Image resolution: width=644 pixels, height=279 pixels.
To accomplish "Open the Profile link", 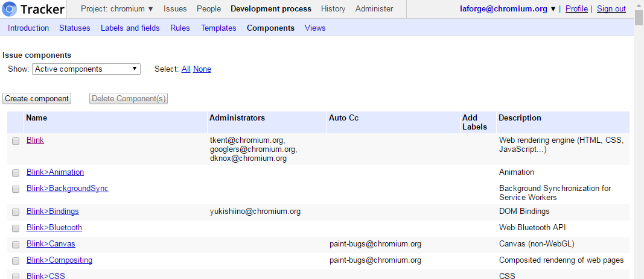I will [576, 9].
